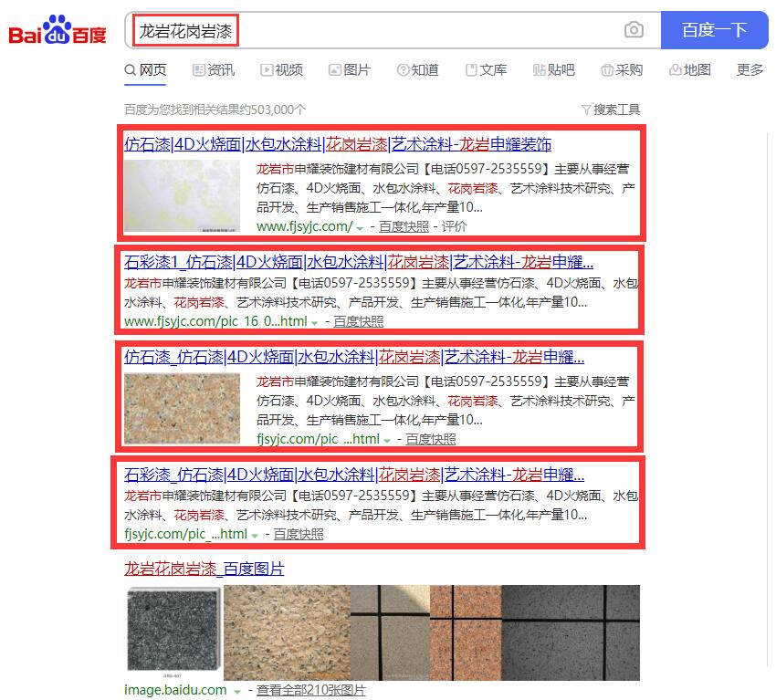
Task: Click result count text 503,000个
Action: pyautogui.click(x=278, y=110)
